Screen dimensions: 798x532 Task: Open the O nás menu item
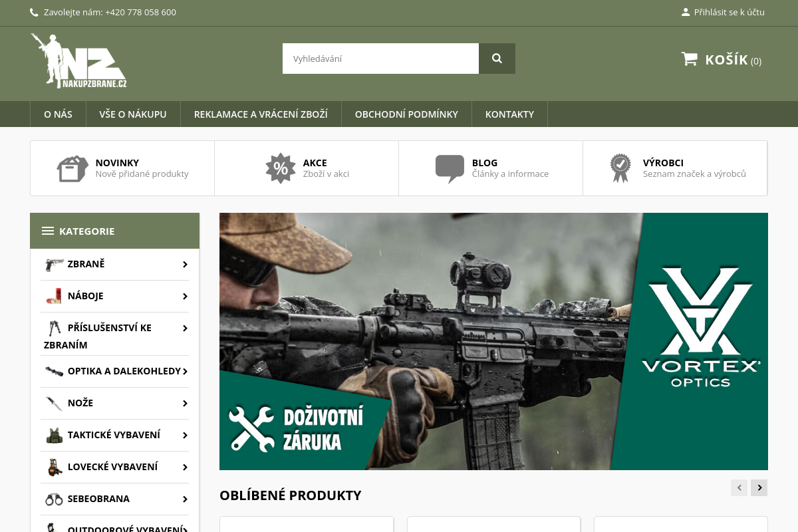pos(58,114)
